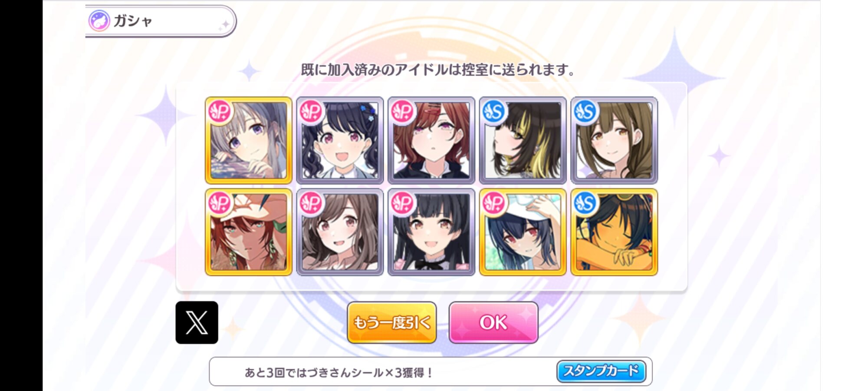Tap the P badge on silver-haired card
Image resolution: width=868 pixels, height=391 pixels.
click(220, 112)
